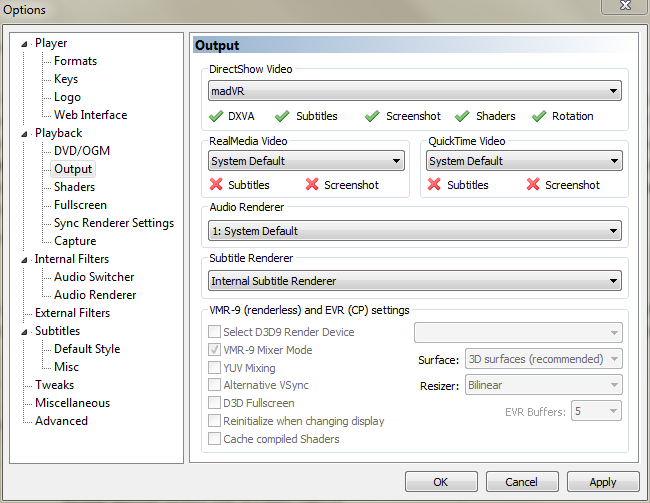The height and width of the screenshot is (503, 650).
Task: Toggle the Select D3D9 Render Device checkbox
Action: tap(214, 332)
